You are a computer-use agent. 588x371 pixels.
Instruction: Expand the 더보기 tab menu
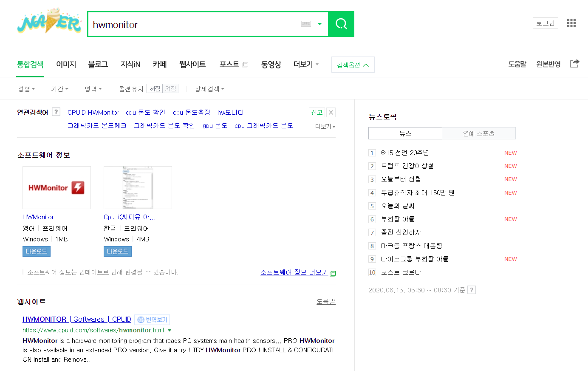point(306,64)
